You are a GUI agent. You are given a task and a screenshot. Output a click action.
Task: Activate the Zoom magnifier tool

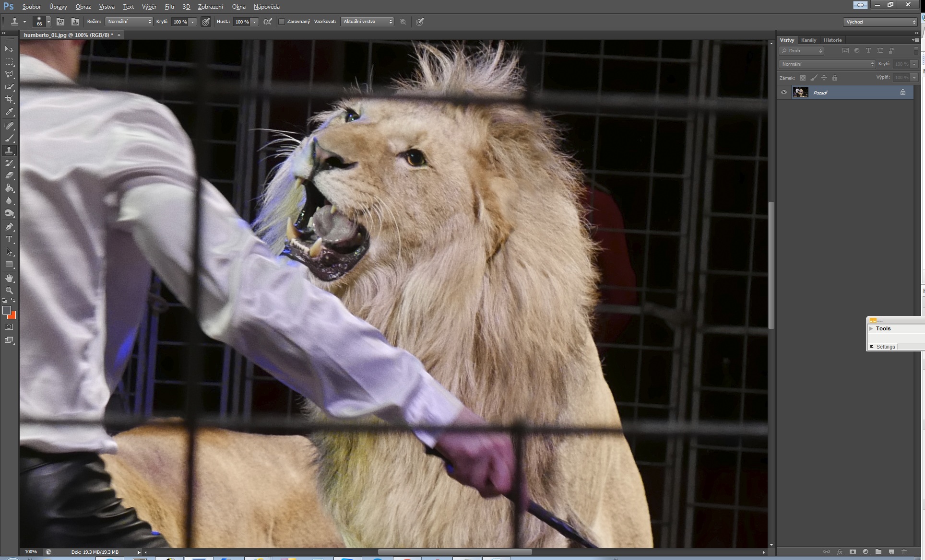pos(9,291)
